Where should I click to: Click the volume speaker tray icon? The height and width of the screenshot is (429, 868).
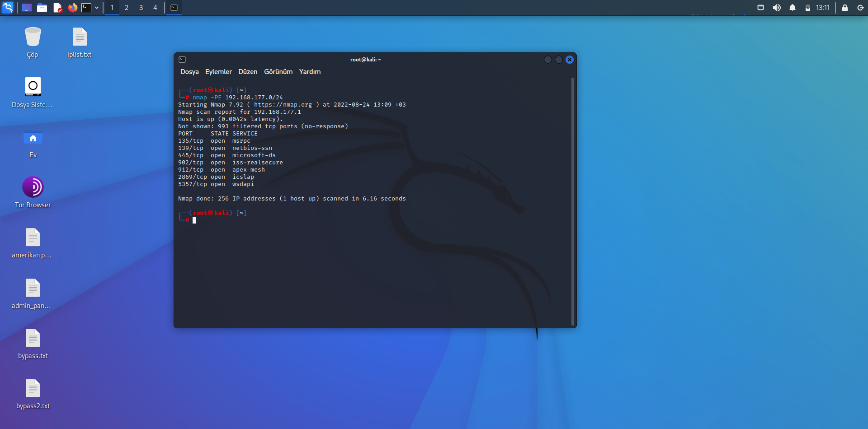click(x=777, y=8)
